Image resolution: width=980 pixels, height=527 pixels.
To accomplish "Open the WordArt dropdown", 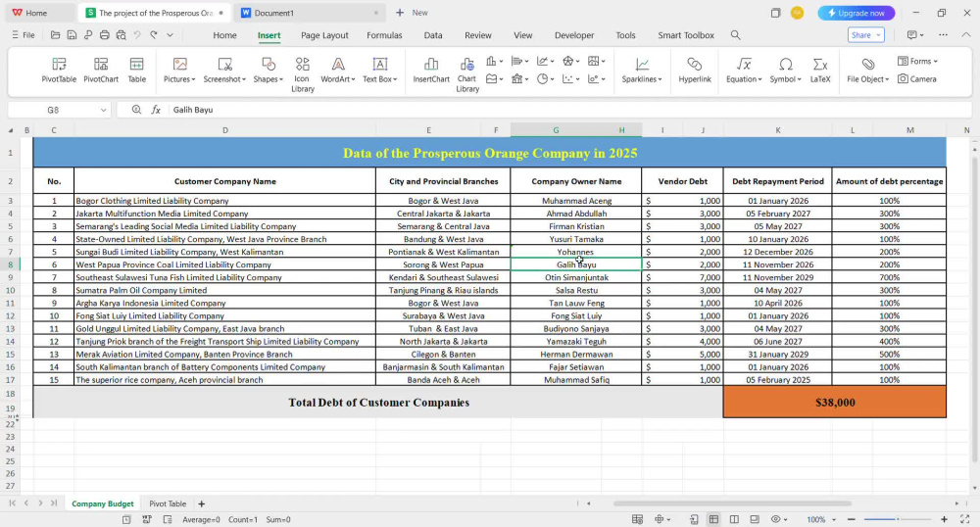I will pos(338,70).
